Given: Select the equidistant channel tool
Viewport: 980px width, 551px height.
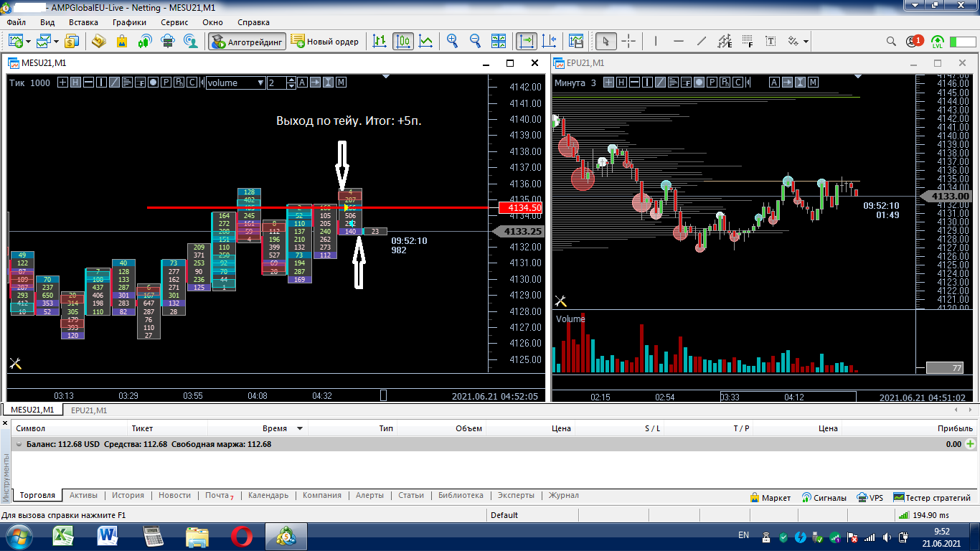Looking at the screenshot, I should [x=725, y=41].
